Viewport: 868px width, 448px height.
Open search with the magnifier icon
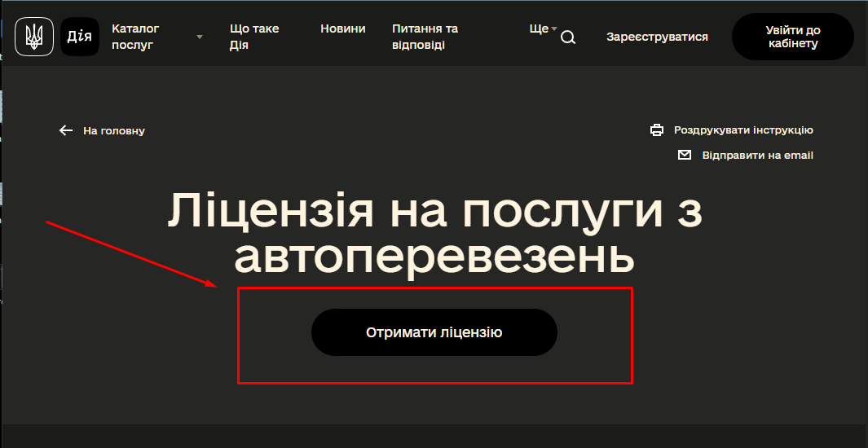click(x=568, y=37)
